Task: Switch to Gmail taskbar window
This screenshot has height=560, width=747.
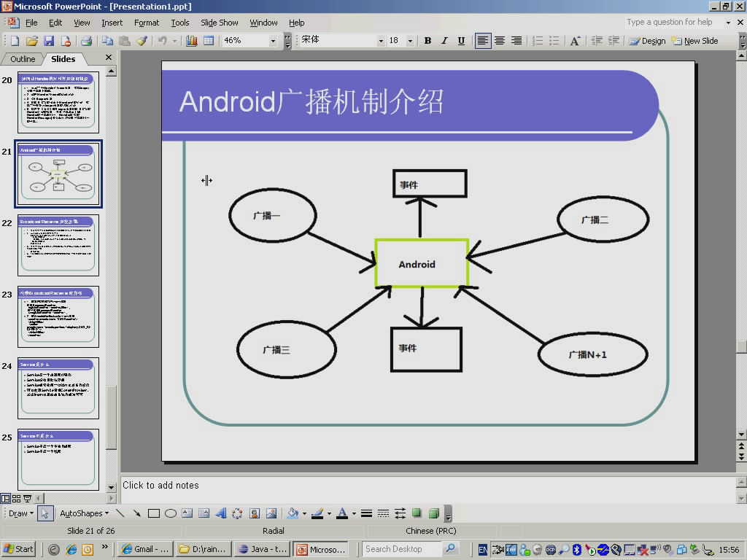Action: point(145,549)
